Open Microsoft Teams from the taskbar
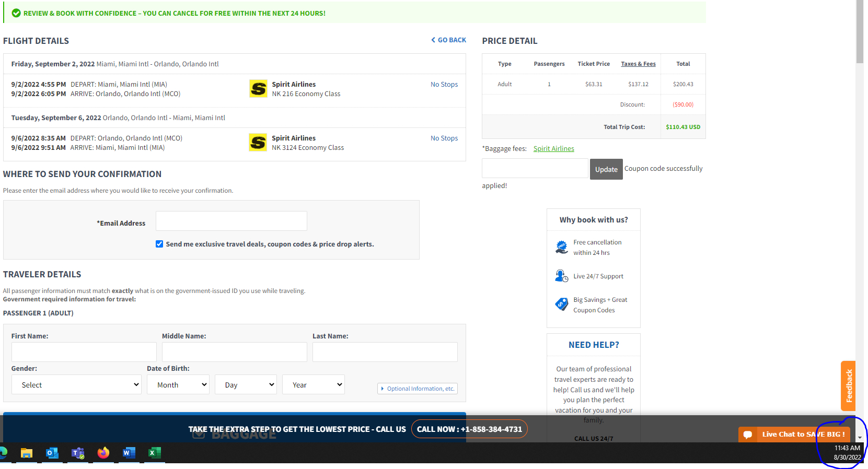The height and width of the screenshot is (469, 868). click(x=78, y=453)
